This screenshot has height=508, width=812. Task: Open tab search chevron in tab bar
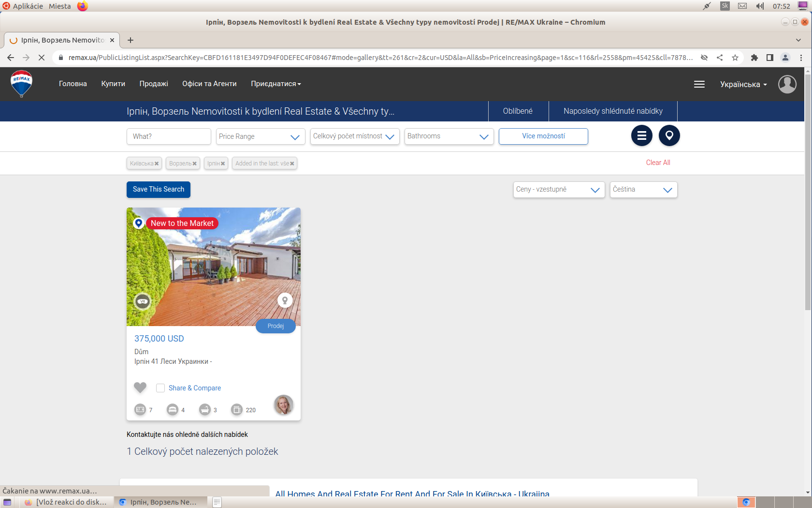point(798,40)
